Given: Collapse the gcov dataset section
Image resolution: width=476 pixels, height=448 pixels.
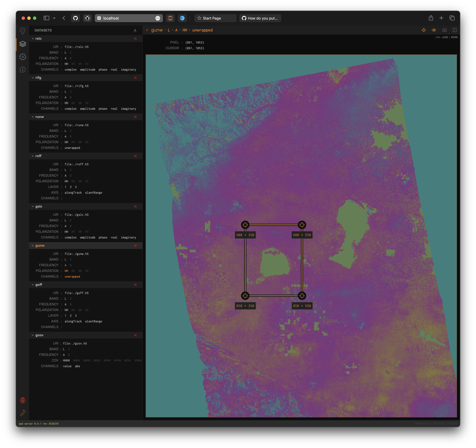Looking at the screenshot, I should [33, 335].
